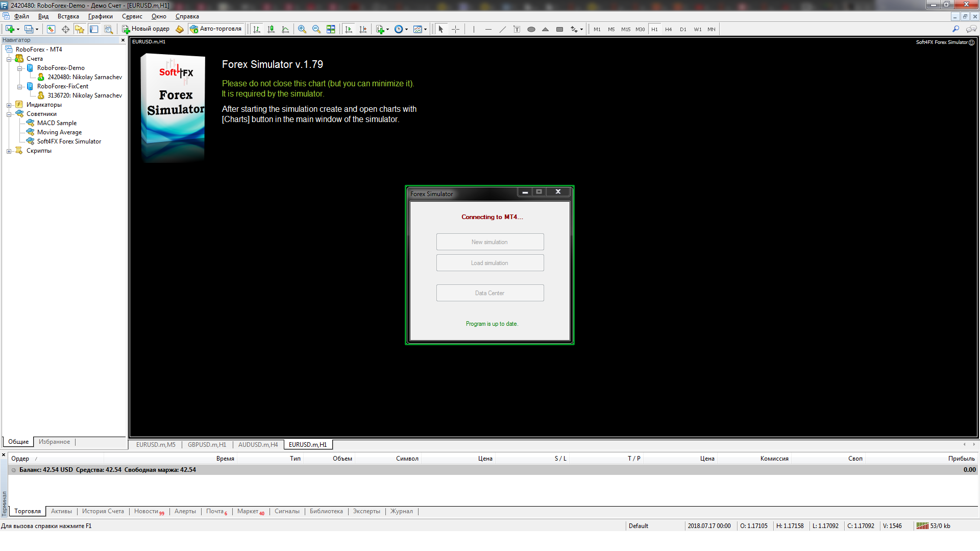Select the MACD Sample advisor
The width and height of the screenshot is (980, 551).
(57, 123)
